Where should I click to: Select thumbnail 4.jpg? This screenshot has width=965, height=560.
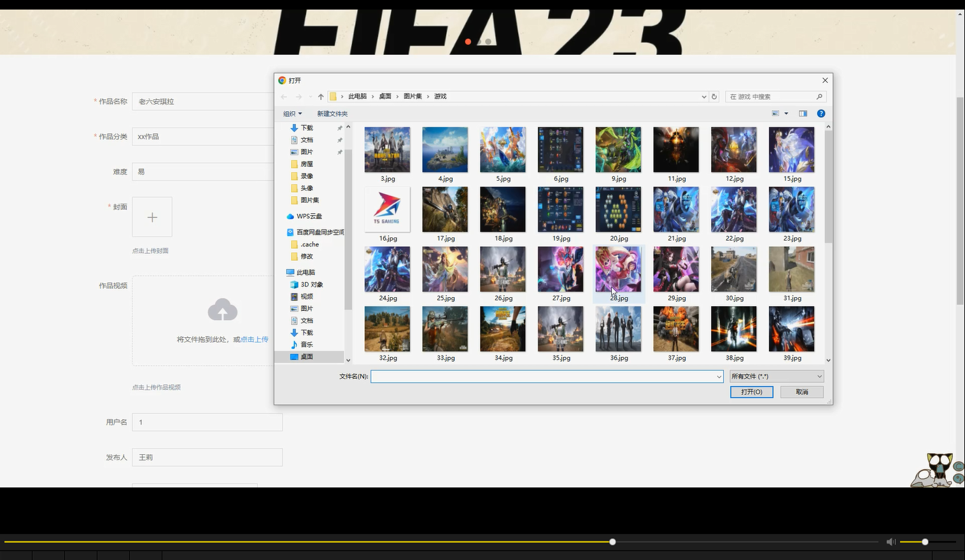click(x=445, y=150)
